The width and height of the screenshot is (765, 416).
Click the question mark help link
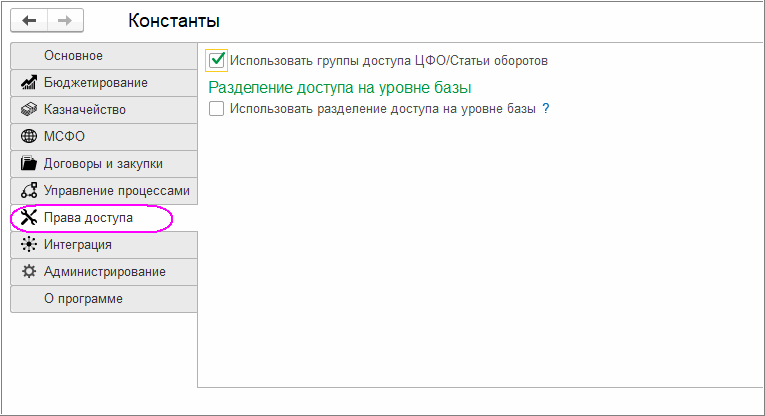tap(546, 109)
